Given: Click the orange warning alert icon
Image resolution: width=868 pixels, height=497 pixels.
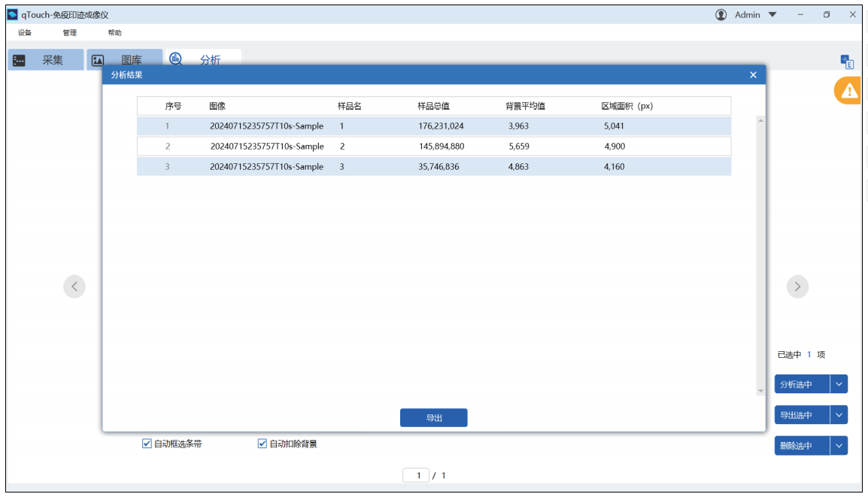Looking at the screenshot, I should [x=849, y=91].
